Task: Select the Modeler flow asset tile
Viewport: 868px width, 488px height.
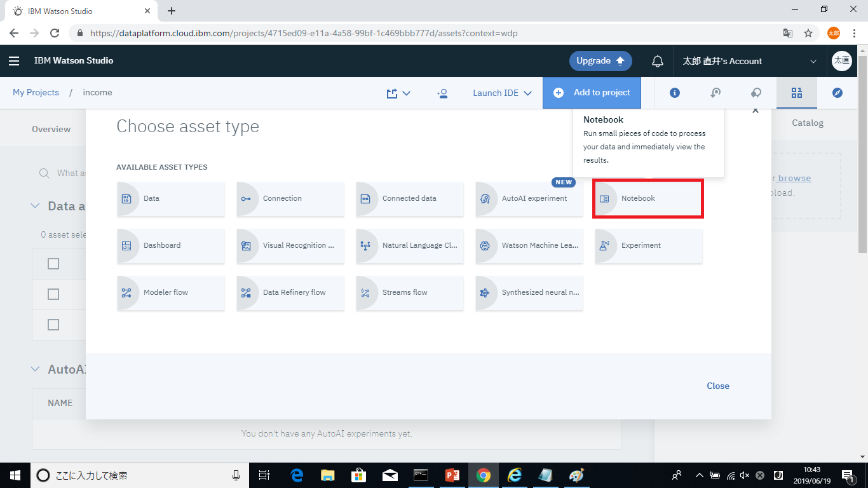Action: click(x=170, y=293)
